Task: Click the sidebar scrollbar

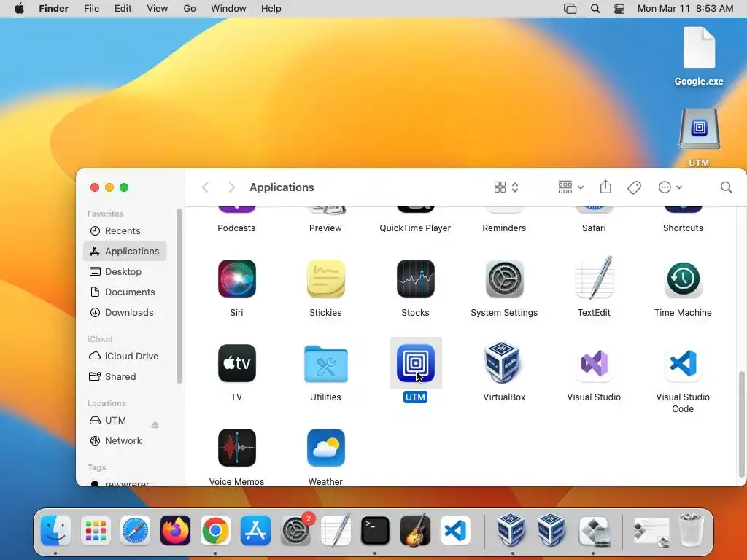Action: pos(179,295)
